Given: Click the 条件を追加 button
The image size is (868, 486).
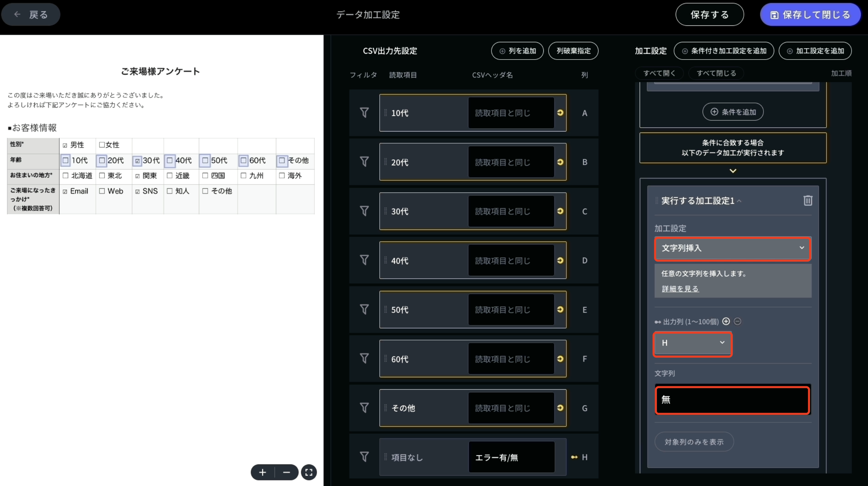Looking at the screenshot, I should tap(733, 112).
